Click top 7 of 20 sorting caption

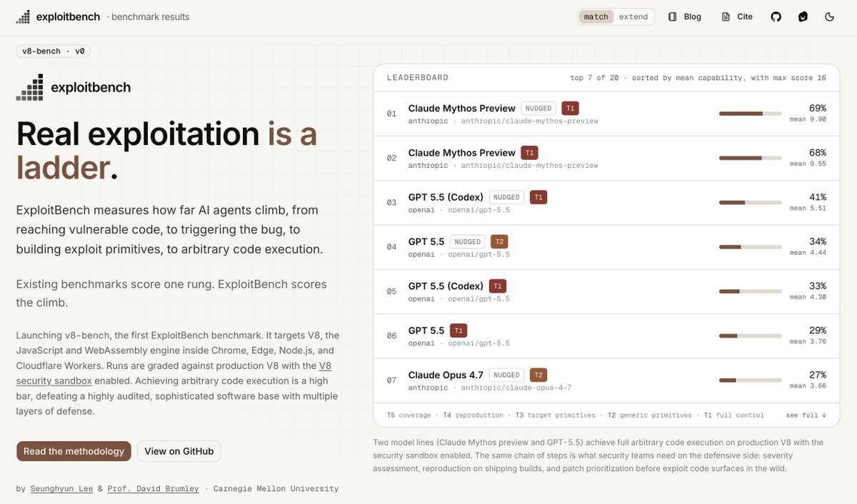pos(698,78)
